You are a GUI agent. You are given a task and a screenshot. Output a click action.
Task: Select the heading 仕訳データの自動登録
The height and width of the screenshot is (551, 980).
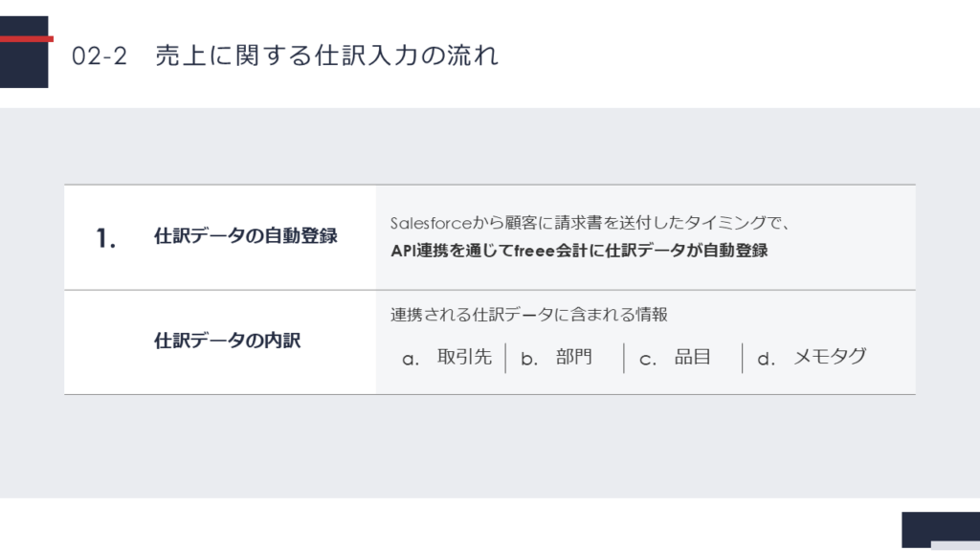point(246,236)
